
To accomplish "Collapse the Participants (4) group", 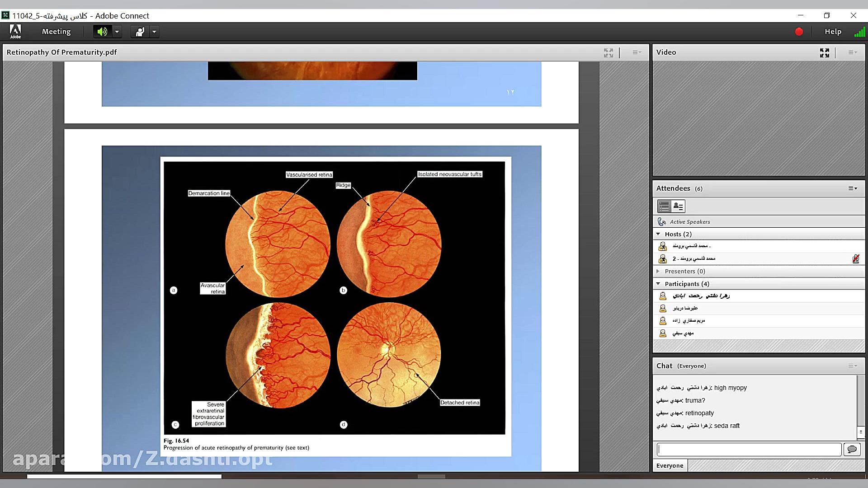I will tap(658, 284).
